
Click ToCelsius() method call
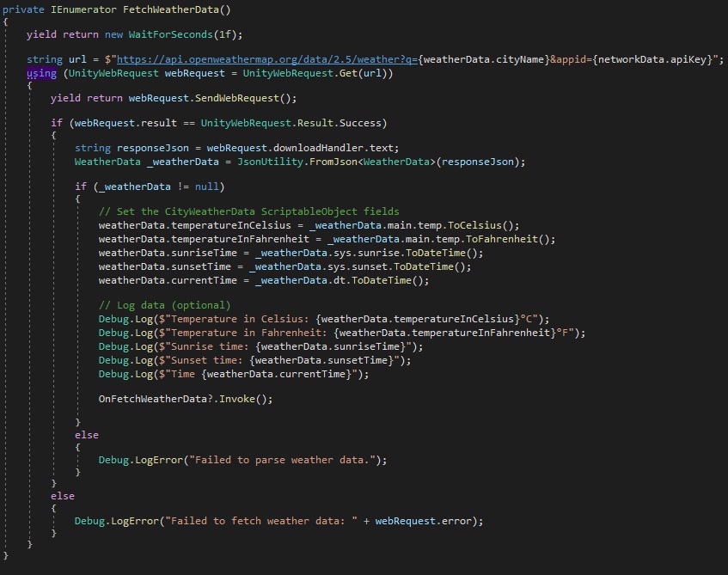click(x=480, y=225)
